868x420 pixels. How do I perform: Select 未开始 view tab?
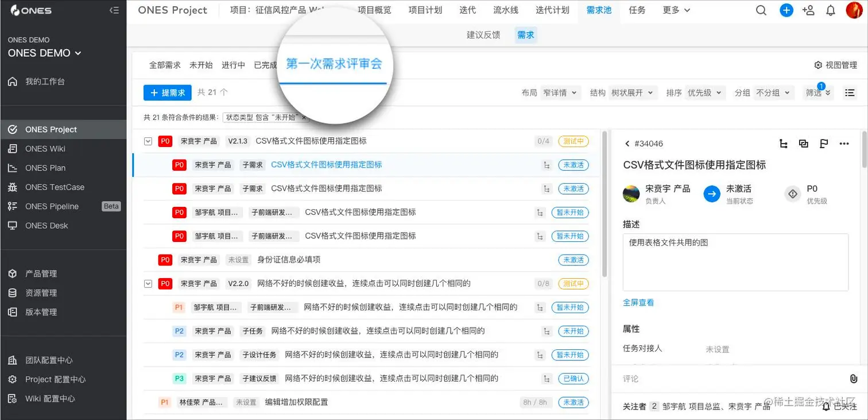[201, 65]
